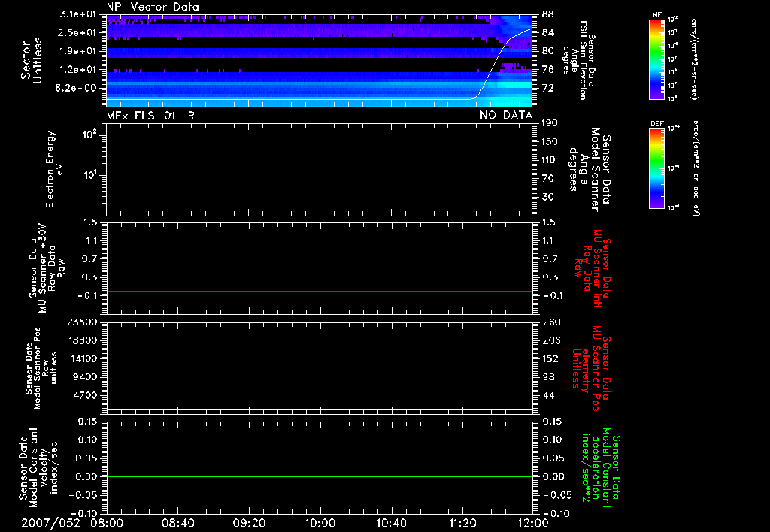Select the "NPI Vector Data" panel title
Viewport: 770px width, 532px height.
[x=153, y=7]
